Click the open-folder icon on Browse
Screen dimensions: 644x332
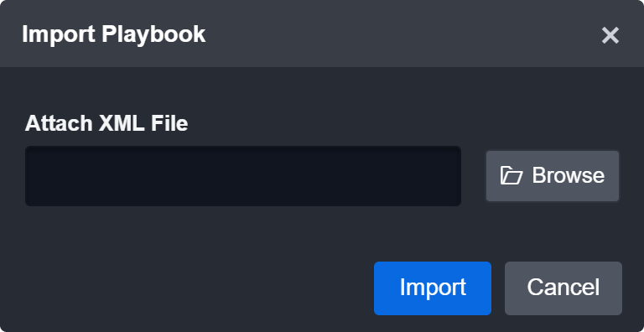tap(512, 175)
